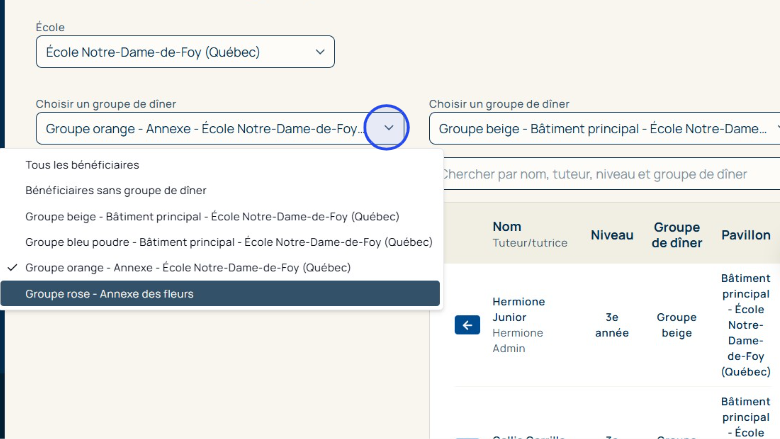Click the Pavillon column header
Viewport: 780px width, 439px height.
pos(746,235)
